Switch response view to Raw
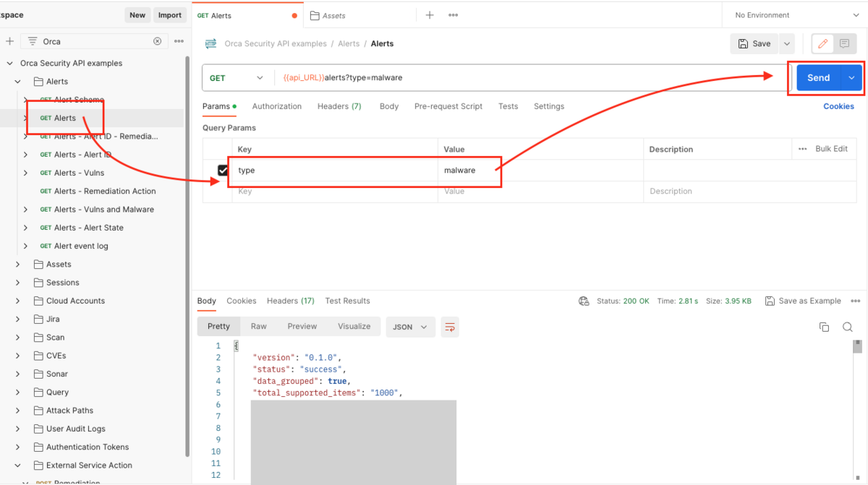The height and width of the screenshot is (485, 868). (259, 327)
